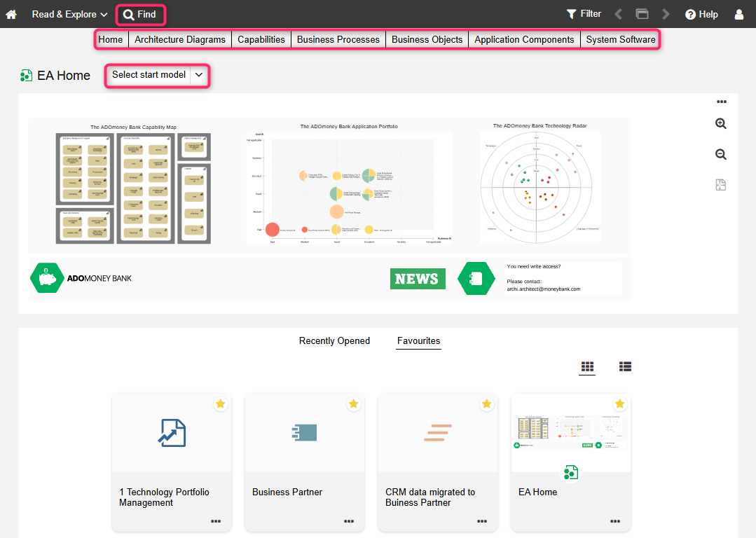The image size is (756, 538).
Task: Switch favourites to grid tile view
Action: point(587,366)
